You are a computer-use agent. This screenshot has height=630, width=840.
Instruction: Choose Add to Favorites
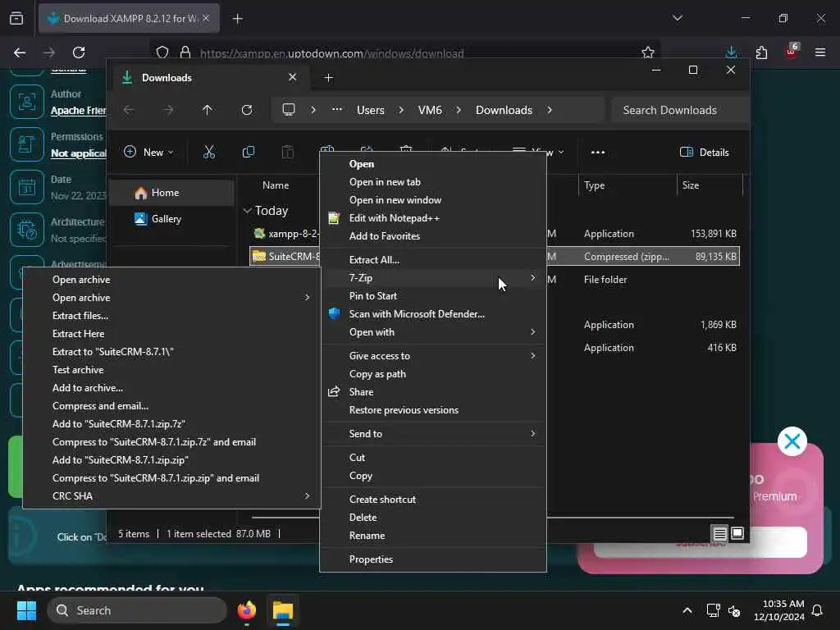click(433, 236)
